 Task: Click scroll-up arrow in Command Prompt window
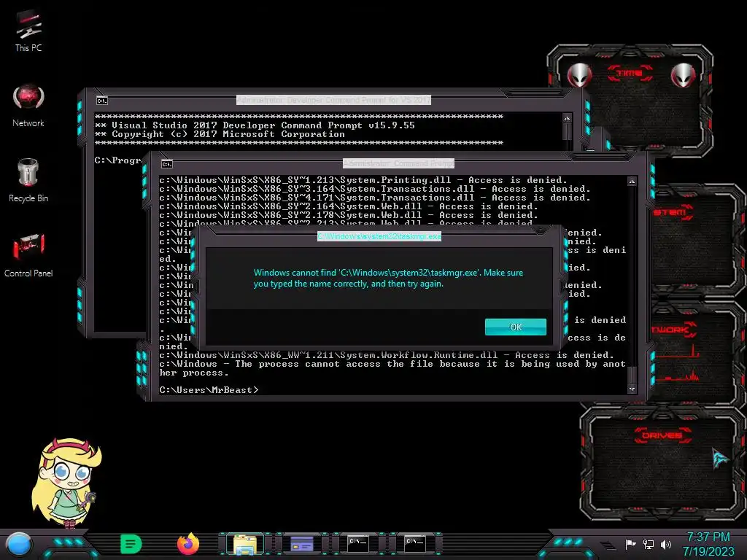pos(632,182)
